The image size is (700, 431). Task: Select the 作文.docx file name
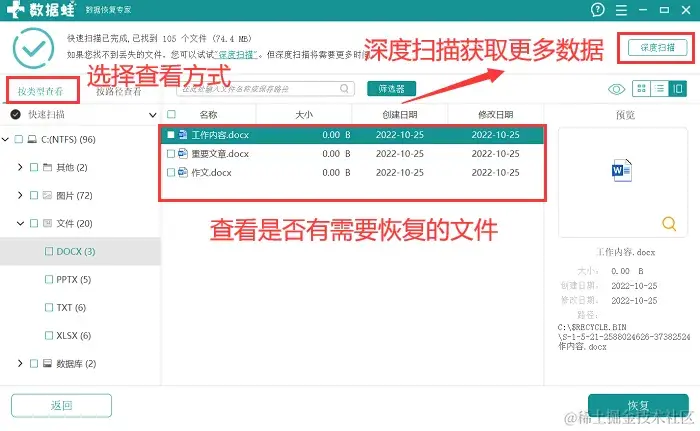point(212,172)
